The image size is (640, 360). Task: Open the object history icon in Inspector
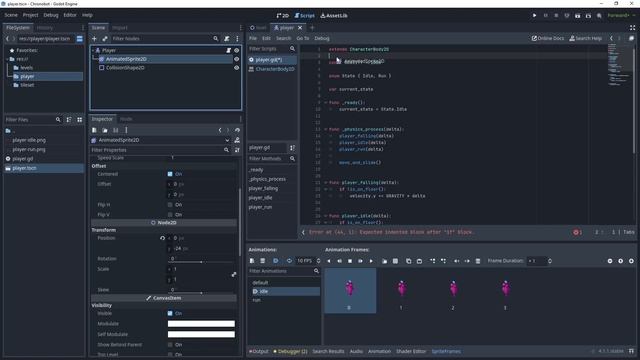(237, 130)
